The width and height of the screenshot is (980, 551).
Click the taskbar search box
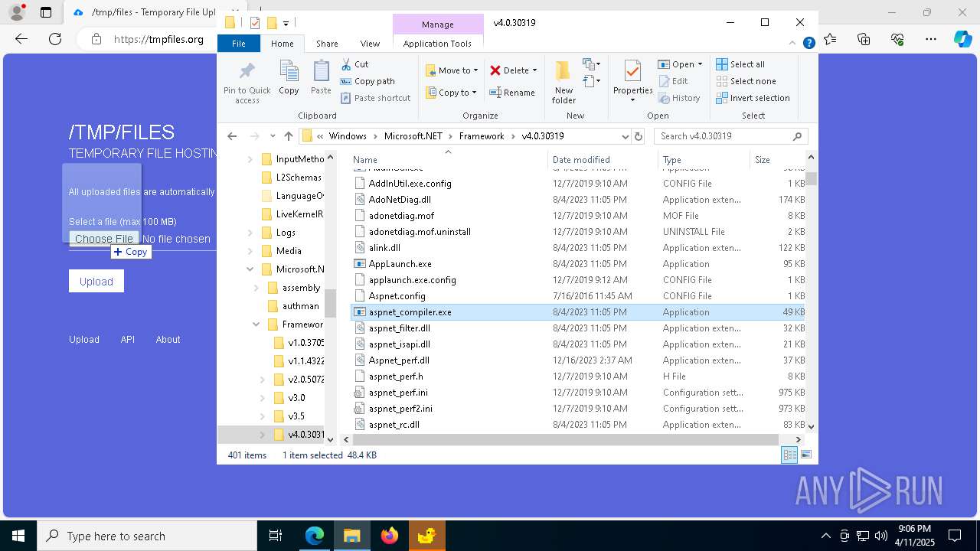coord(147,536)
